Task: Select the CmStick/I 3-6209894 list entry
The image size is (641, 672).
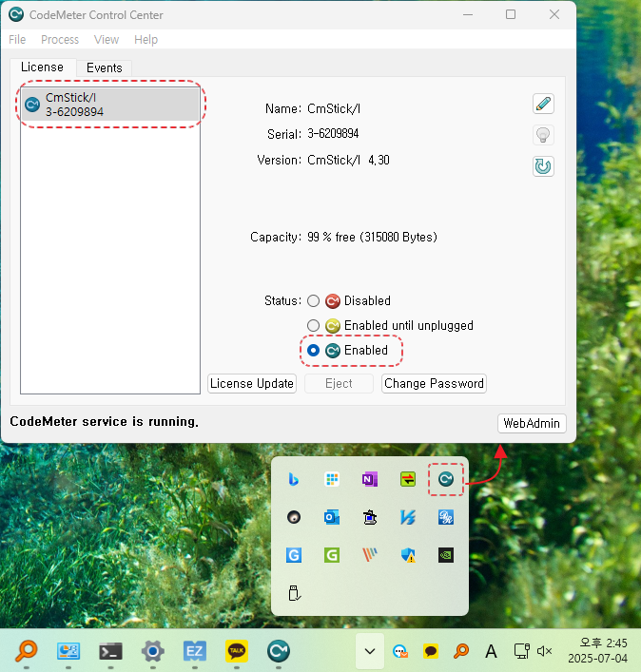Action: (x=110, y=105)
